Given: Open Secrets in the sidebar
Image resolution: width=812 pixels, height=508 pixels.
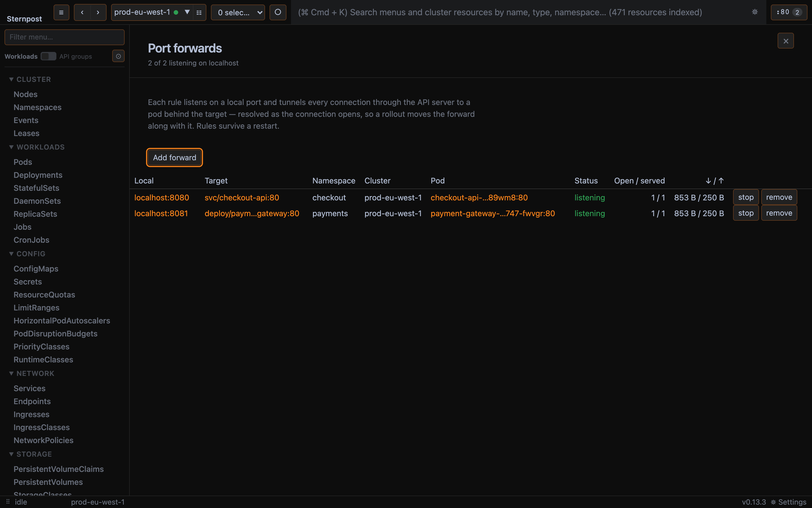Looking at the screenshot, I should pyautogui.click(x=28, y=282).
